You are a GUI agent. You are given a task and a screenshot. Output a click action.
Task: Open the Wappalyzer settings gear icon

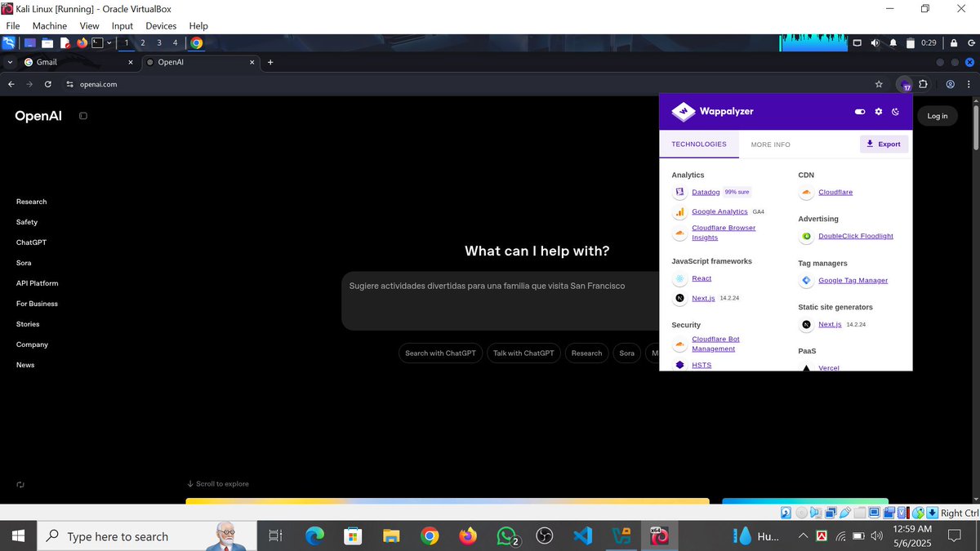(x=879, y=112)
